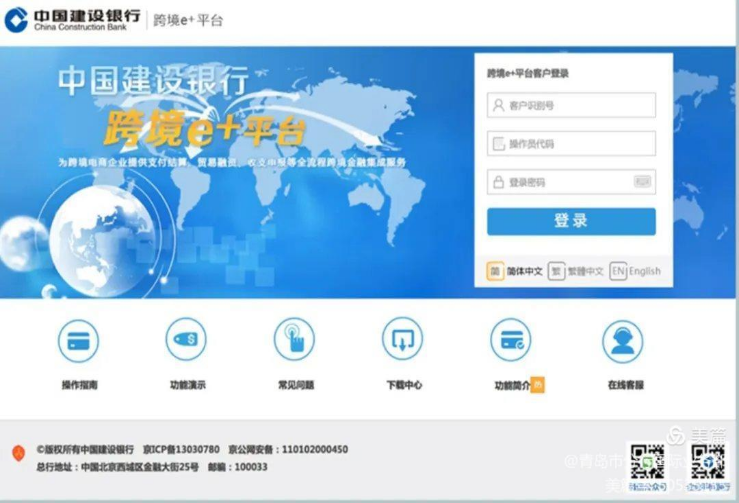
Task: Switch language to 繁體中文
Action: 585,272
